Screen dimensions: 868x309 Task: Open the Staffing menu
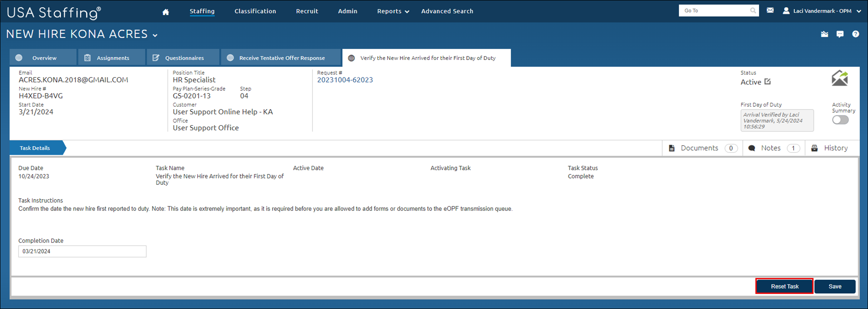click(x=202, y=11)
